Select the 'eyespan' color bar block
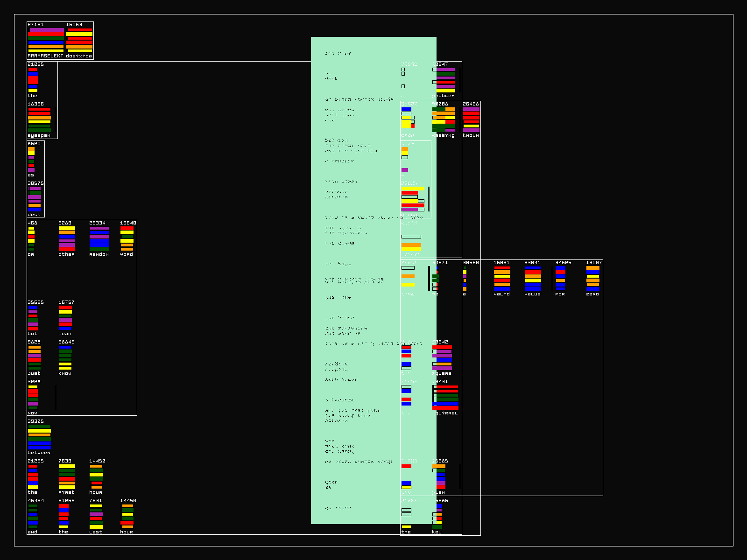747x560 pixels. pyautogui.click(x=39, y=119)
